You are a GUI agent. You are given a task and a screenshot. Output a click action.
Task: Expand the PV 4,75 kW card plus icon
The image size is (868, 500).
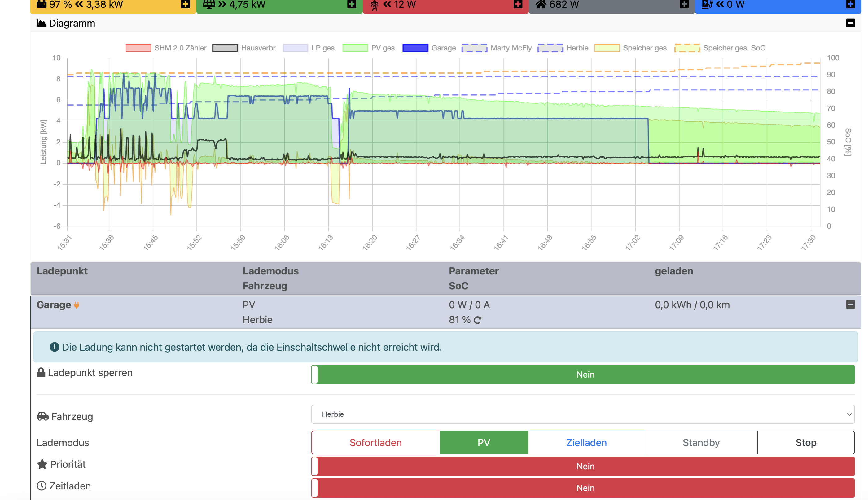pyautogui.click(x=352, y=4)
